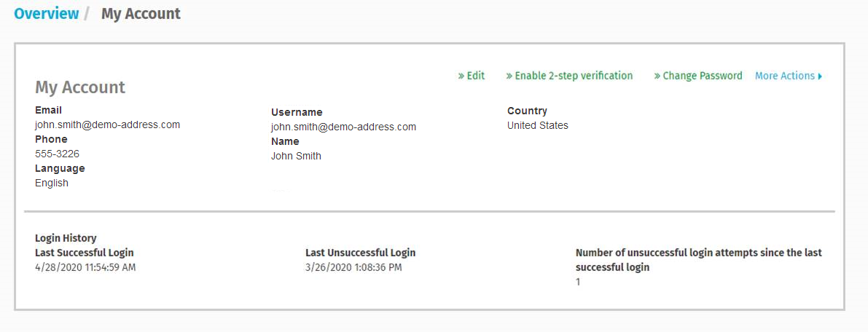This screenshot has width=868, height=332.
Task: Click the chevron icon before Change Password
Action: click(657, 76)
